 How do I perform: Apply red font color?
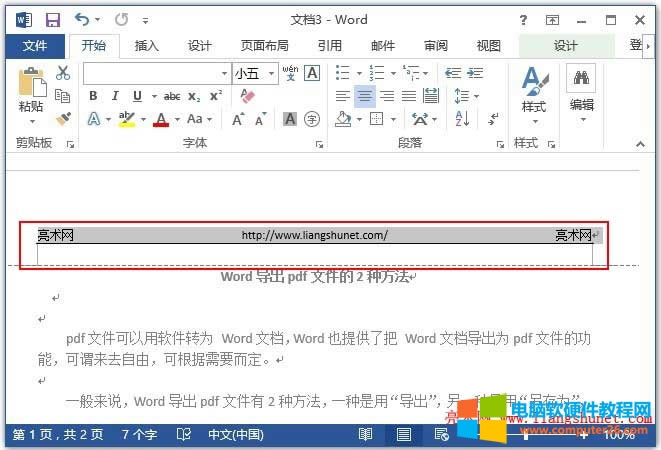161,119
